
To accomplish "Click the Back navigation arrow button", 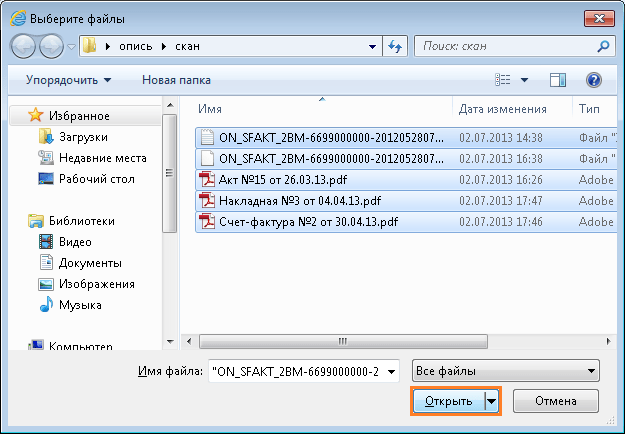I will pos(25,46).
